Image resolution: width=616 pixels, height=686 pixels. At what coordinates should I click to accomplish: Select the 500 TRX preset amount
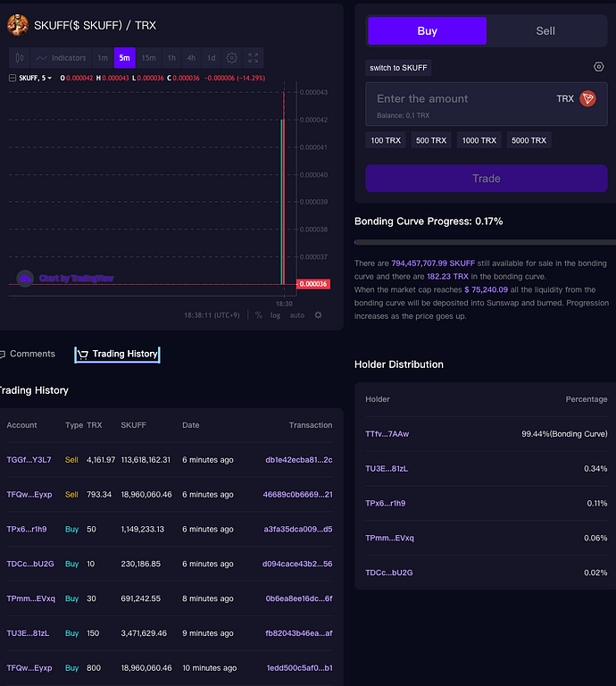432,140
